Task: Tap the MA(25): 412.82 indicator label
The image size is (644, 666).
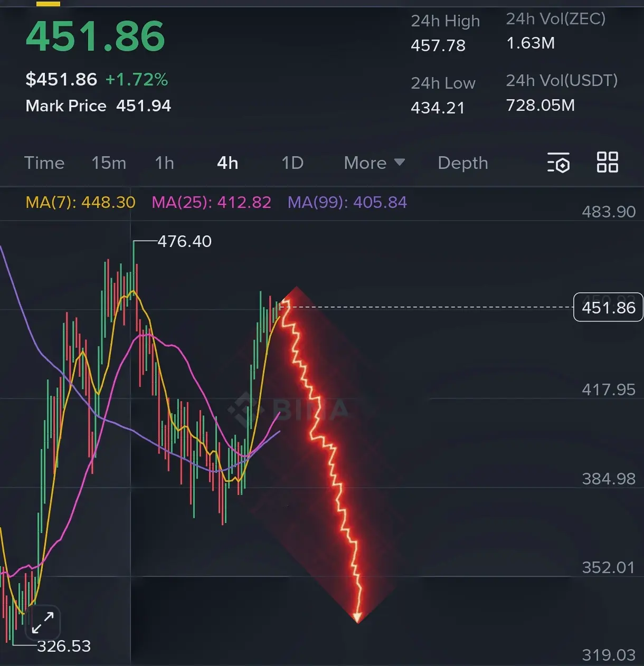Action: pos(212,202)
